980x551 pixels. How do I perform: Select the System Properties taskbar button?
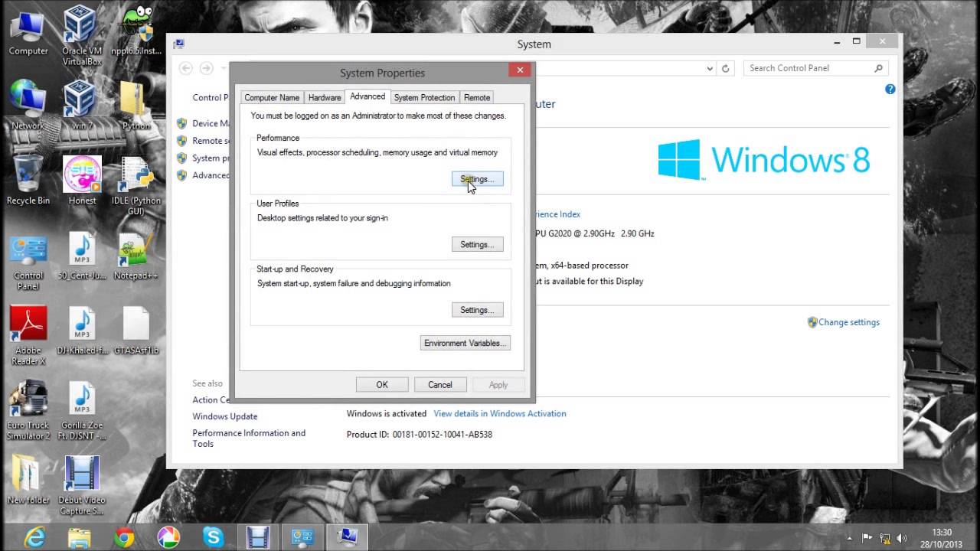point(347,536)
